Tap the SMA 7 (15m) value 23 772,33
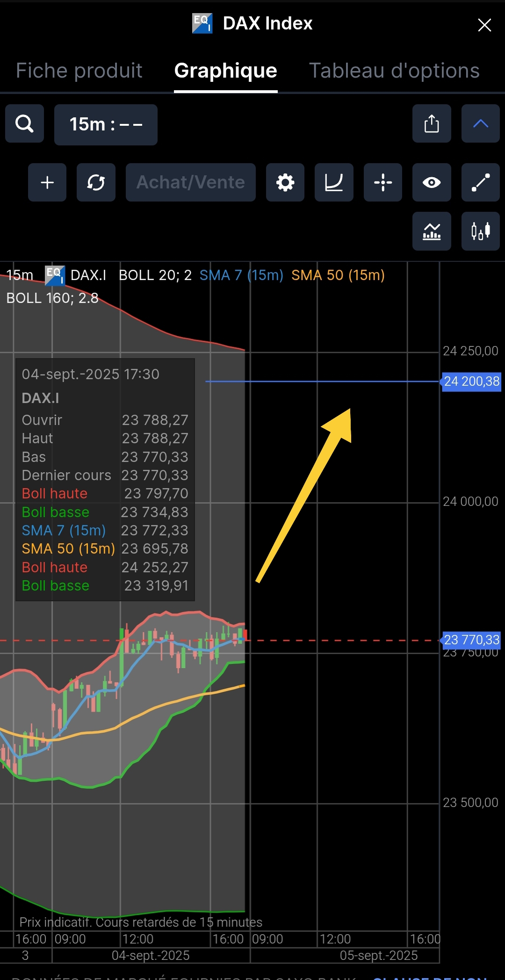 tap(155, 530)
